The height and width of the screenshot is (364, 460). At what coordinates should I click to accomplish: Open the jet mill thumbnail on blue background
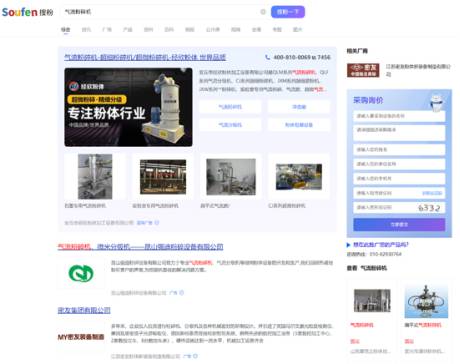coord(426,302)
